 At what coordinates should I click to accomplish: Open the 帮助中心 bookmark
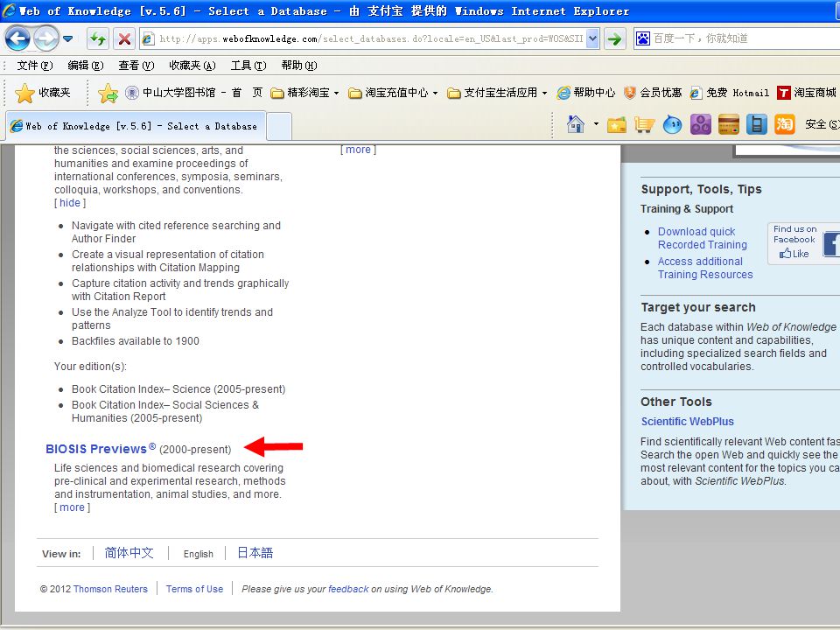click(x=586, y=93)
